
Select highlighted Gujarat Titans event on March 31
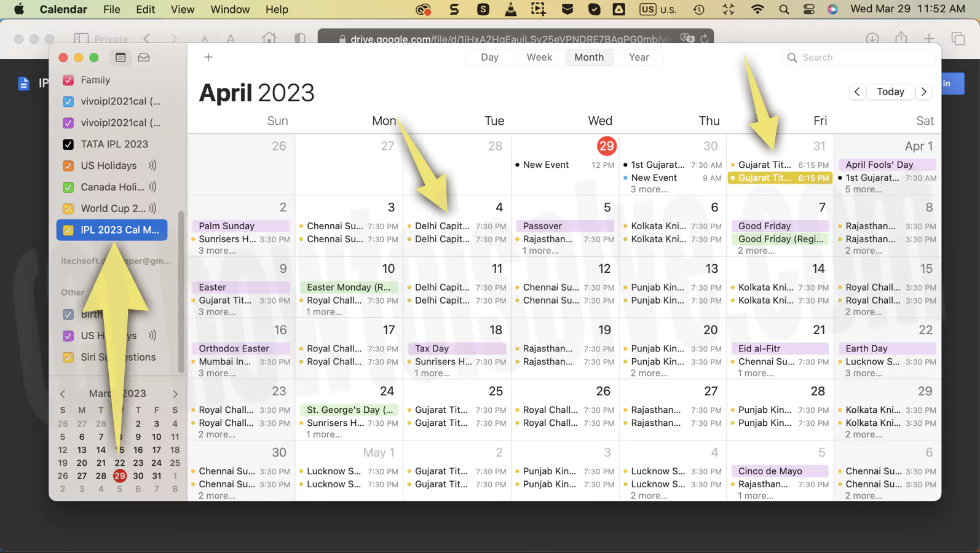point(780,178)
